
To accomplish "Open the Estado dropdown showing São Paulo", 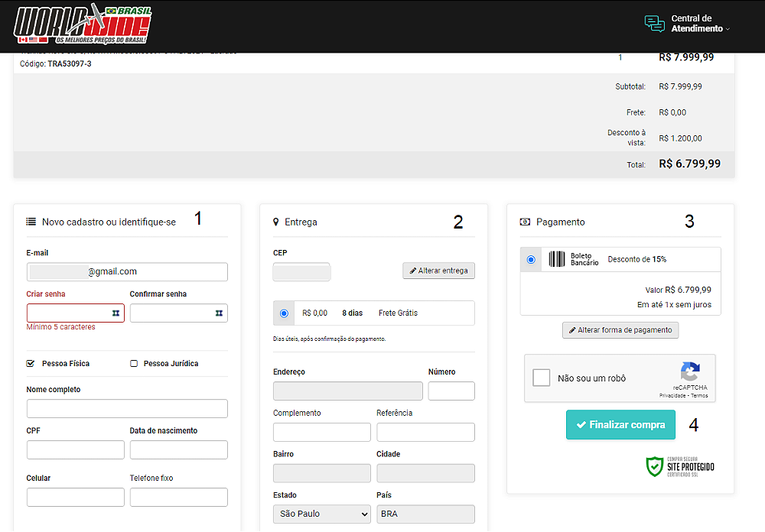I will pyautogui.click(x=321, y=514).
